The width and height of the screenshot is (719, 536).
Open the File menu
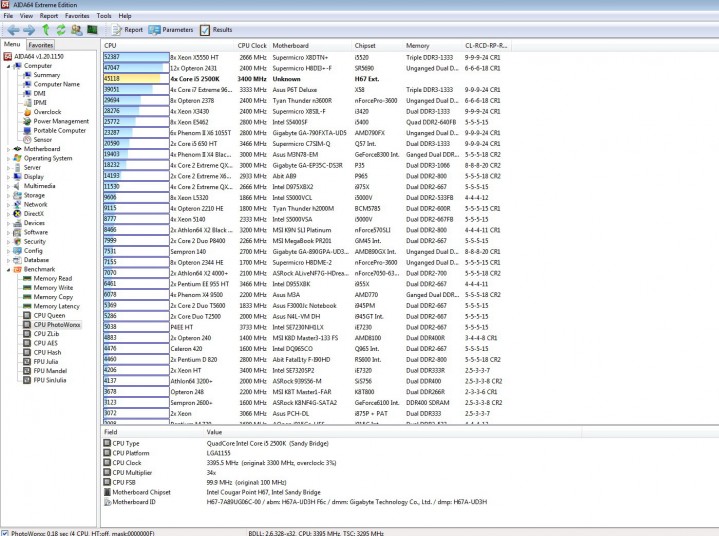coord(8,16)
